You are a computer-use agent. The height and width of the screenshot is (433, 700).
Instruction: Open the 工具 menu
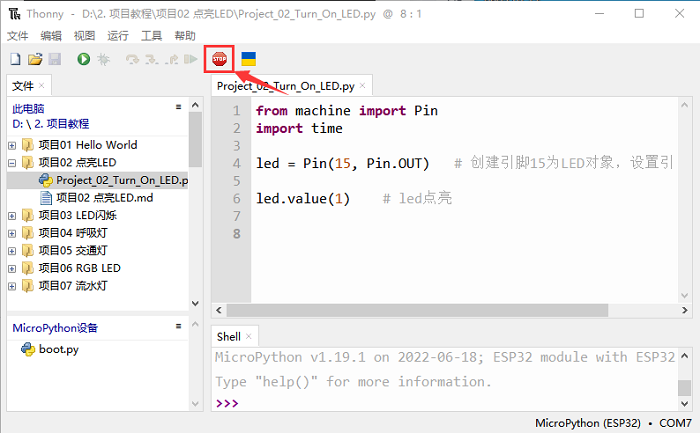tap(151, 35)
